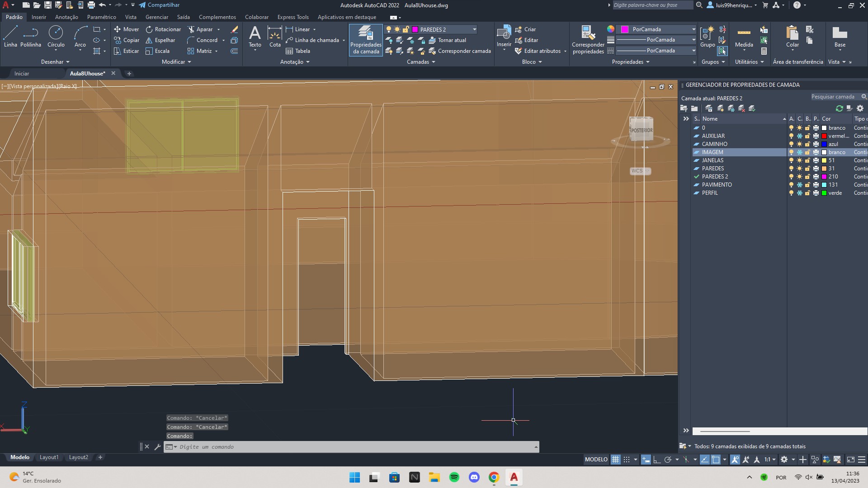This screenshot has height=488, width=868.
Task: Select the Polilinha tool
Action: tap(31, 36)
